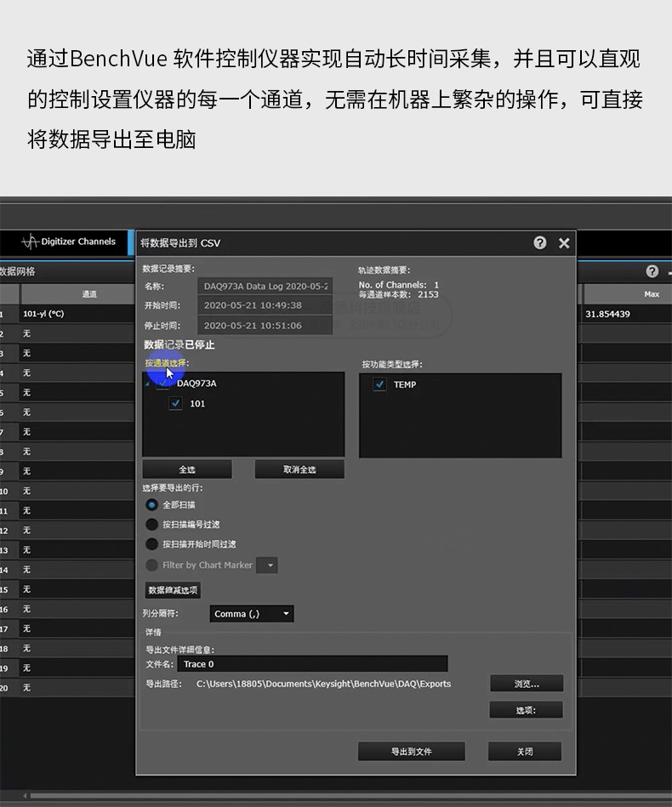The image size is (672, 807).
Task: Open the 浏览... browse button
Action: [526, 684]
